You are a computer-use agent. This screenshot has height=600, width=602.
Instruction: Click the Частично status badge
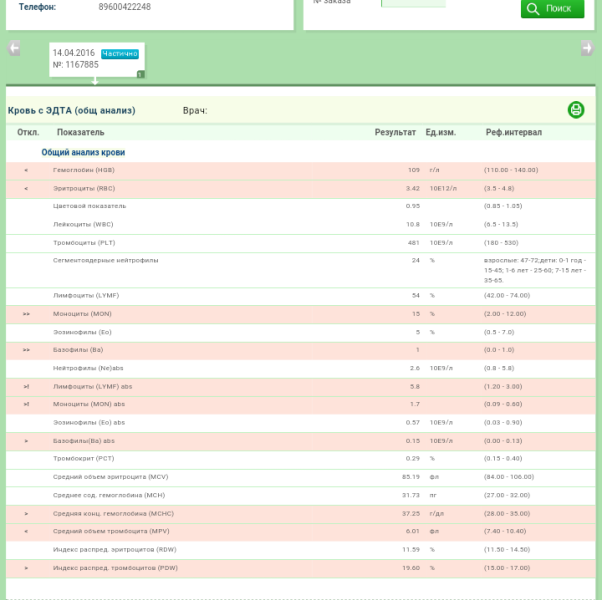pyautogui.click(x=119, y=53)
